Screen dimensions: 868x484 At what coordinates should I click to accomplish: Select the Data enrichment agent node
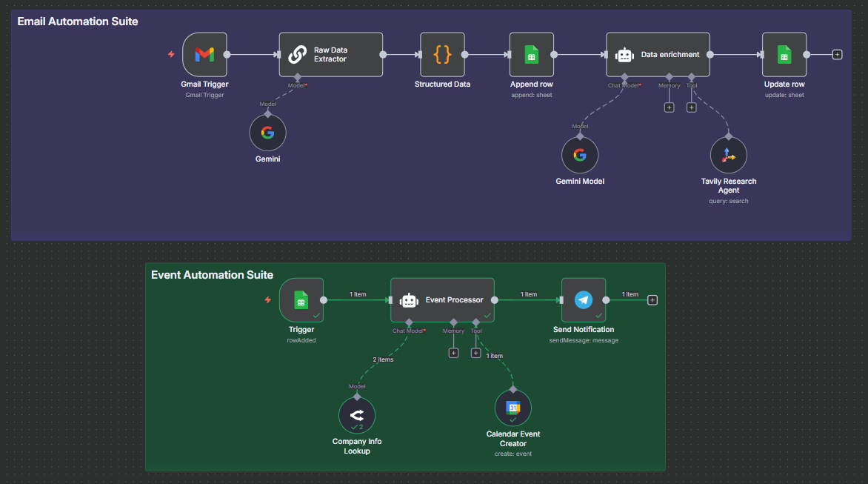(x=658, y=54)
